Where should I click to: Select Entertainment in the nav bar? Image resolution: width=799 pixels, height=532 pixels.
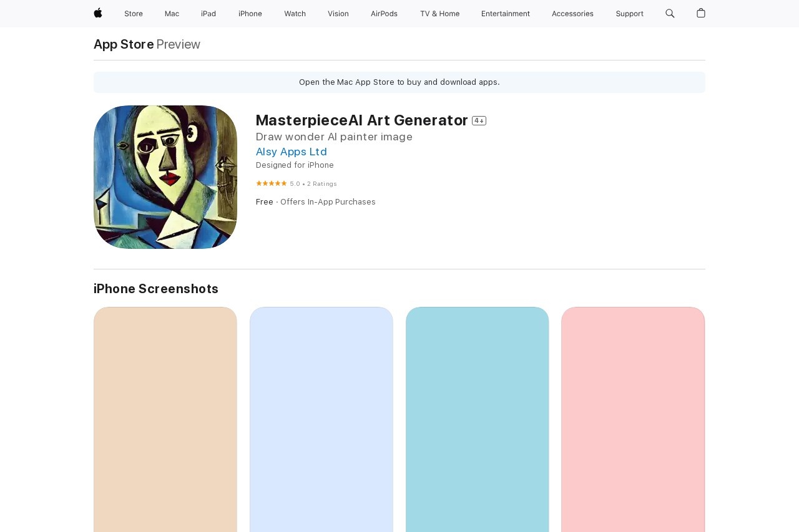point(506,14)
